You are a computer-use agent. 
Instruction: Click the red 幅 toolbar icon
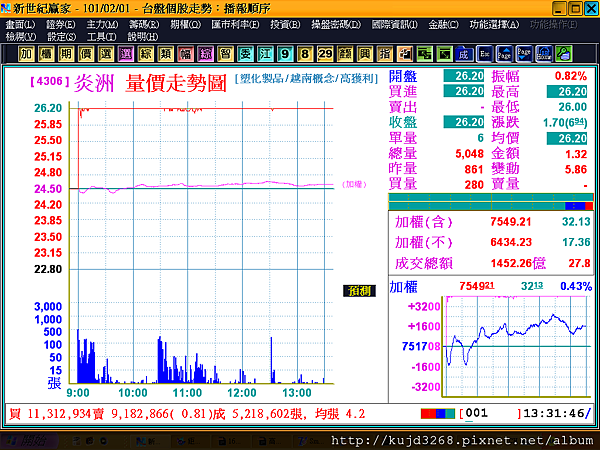[186, 54]
